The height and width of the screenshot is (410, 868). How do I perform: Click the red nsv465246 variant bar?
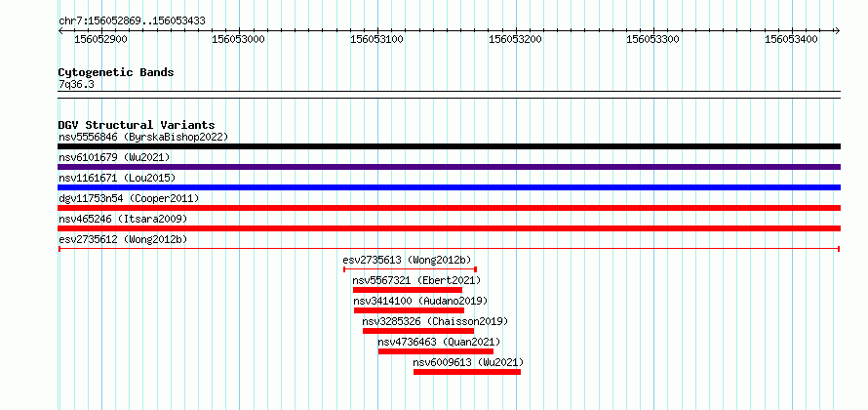pyautogui.click(x=449, y=228)
